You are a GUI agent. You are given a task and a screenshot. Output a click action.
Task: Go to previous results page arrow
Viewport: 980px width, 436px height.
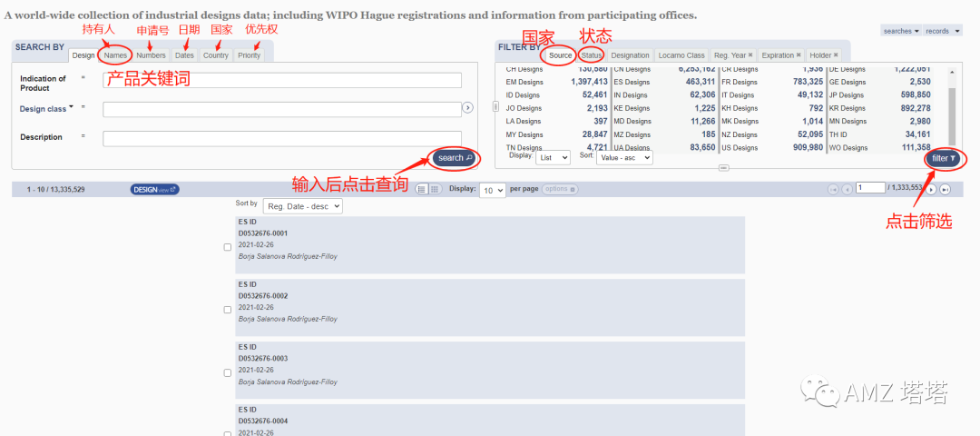[847, 189]
